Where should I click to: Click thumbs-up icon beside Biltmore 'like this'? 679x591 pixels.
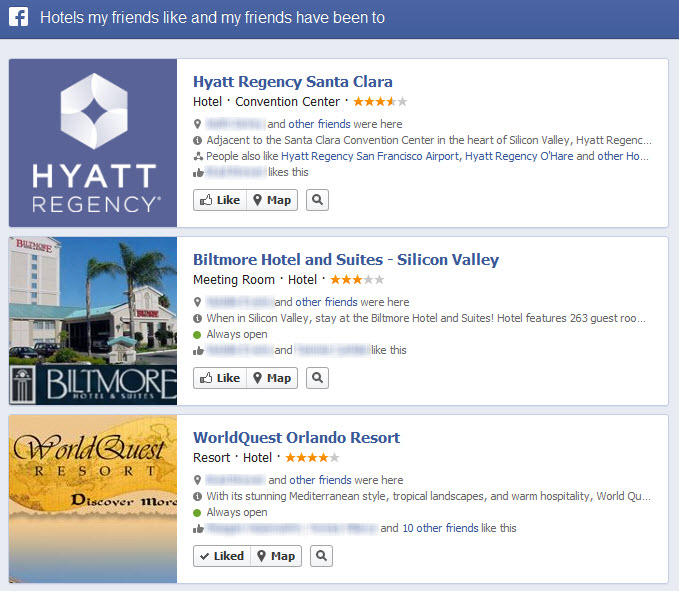(x=198, y=351)
